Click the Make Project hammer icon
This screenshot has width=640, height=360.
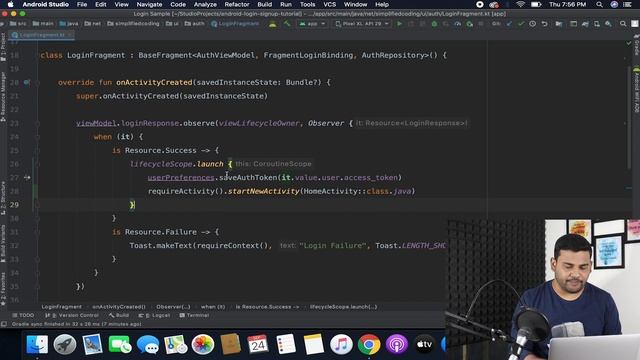(287, 24)
